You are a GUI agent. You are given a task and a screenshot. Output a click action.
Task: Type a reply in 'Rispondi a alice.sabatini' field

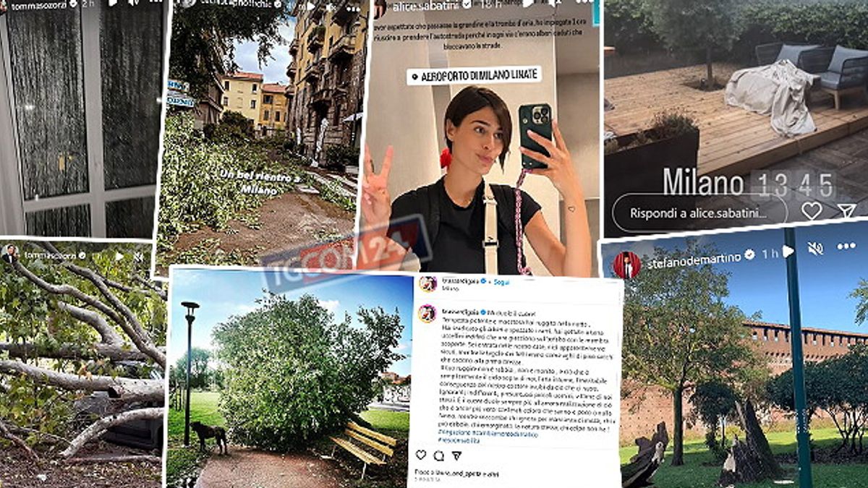(699, 213)
